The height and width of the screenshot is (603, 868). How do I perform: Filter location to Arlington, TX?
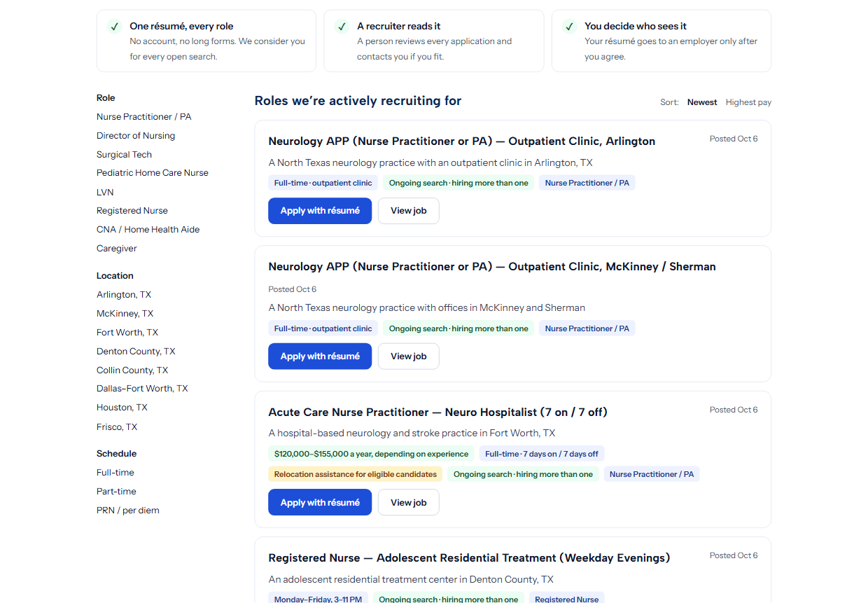pyautogui.click(x=124, y=295)
